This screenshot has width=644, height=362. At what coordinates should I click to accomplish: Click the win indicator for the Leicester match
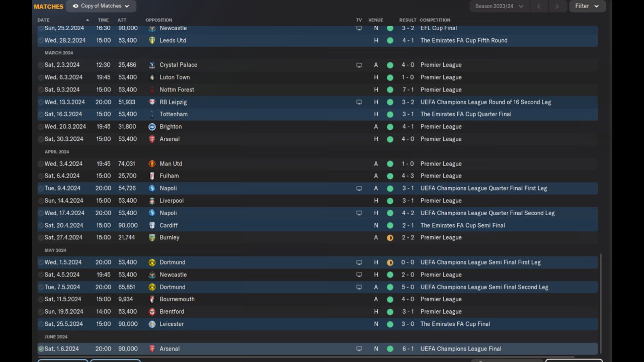pyautogui.click(x=390, y=324)
